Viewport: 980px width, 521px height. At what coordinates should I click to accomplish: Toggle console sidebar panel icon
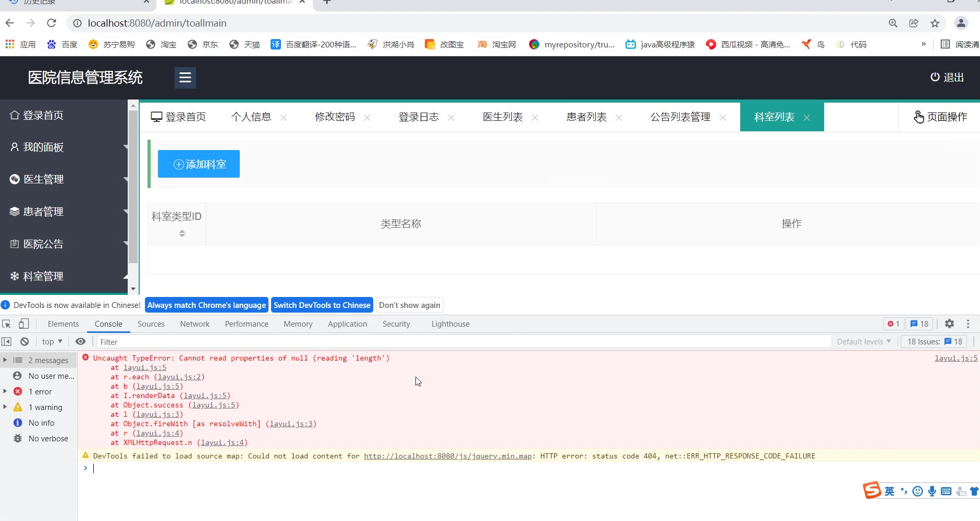click(7, 342)
